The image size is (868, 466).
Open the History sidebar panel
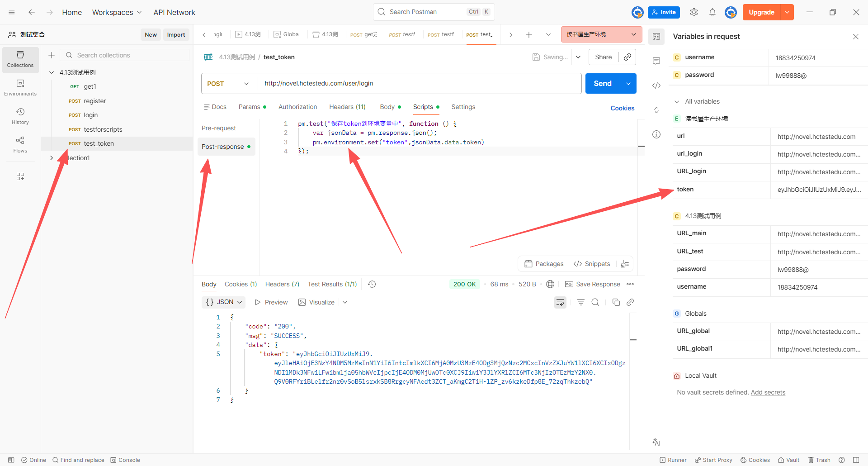pyautogui.click(x=20, y=116)
